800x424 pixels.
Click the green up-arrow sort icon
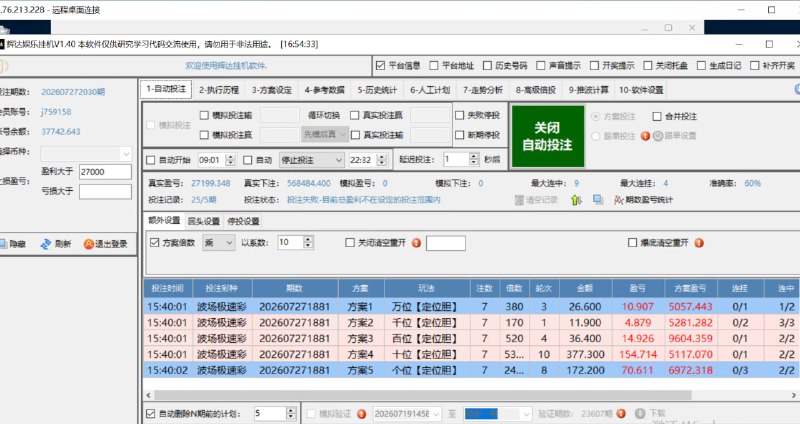coord(576,199)
